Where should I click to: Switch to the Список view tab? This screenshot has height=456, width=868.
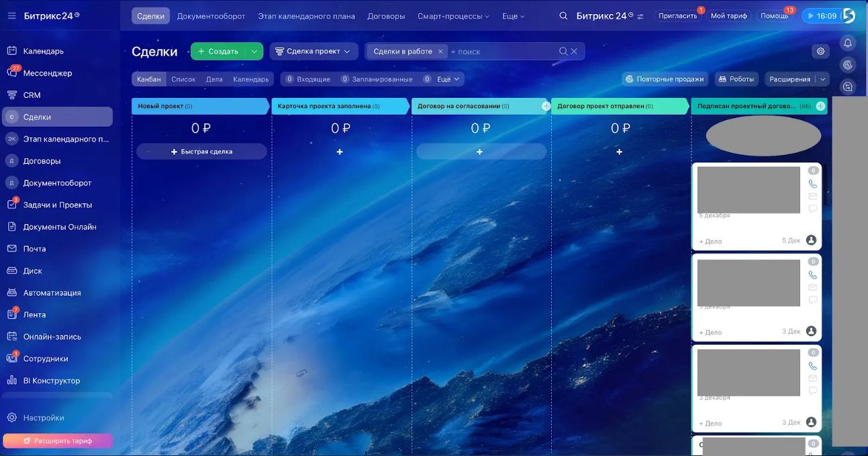(x=183, y=79)
